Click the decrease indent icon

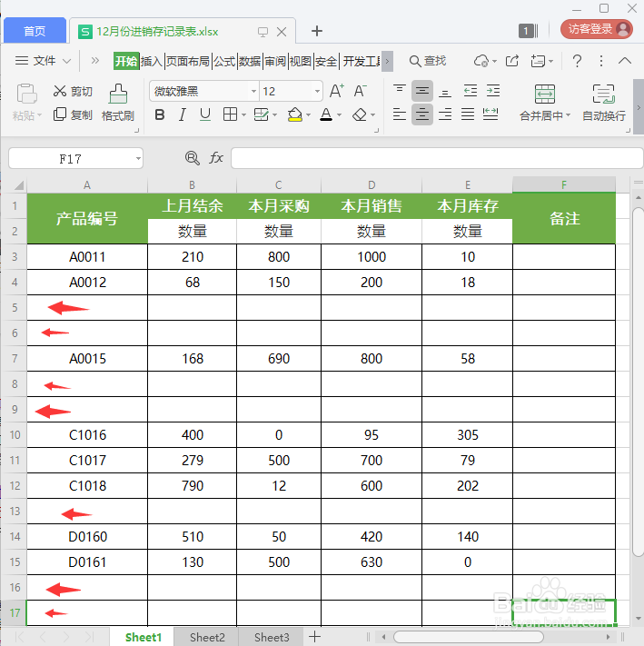click(x=470, y=91)
